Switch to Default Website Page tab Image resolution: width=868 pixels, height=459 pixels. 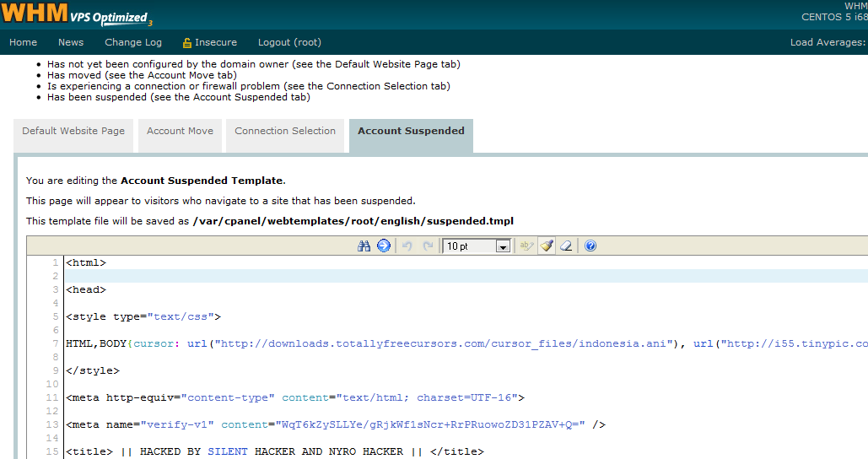73,135
